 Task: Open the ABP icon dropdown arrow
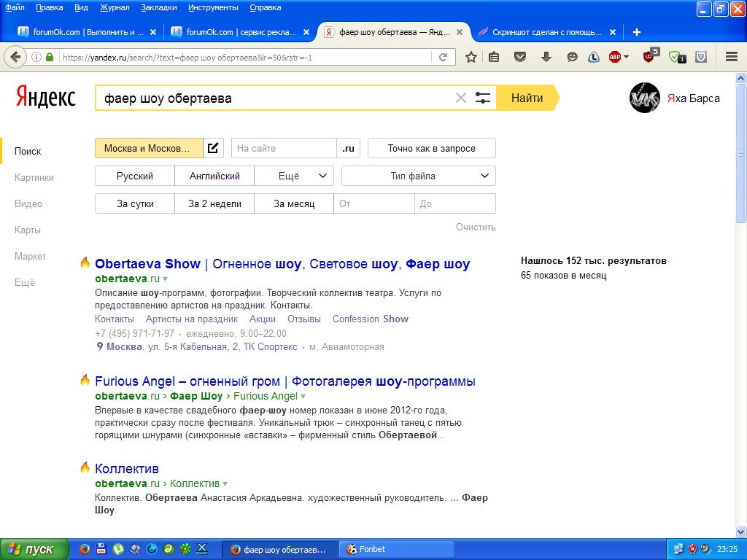[626, 57]
